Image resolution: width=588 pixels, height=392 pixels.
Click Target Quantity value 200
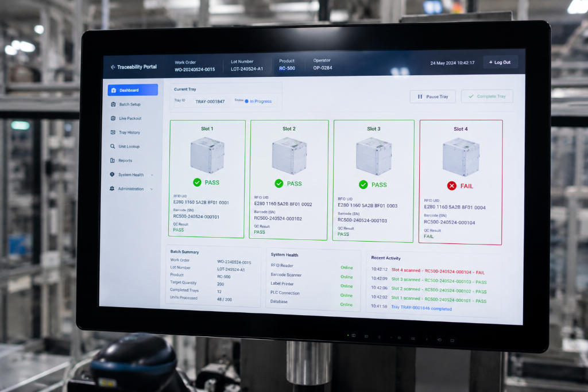[x=220, y=284]
